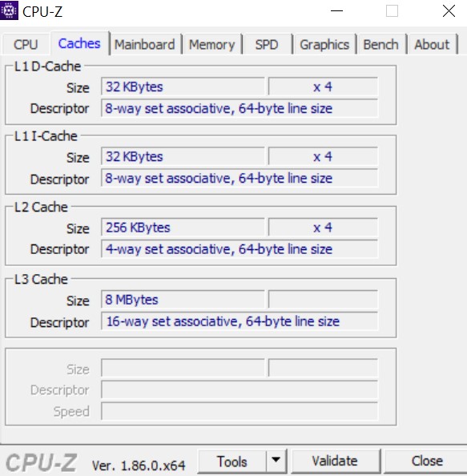Screen dimensions: 467x476
Task: Click the Tools button
Action: coord(232,462)
